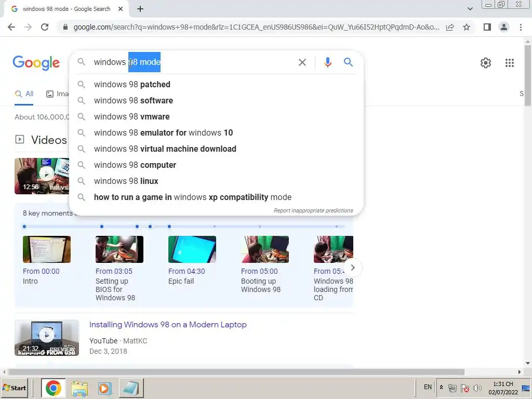Close the 'windows 98 mode' tab
Viewport: 532px width, 399px height.
121,9
